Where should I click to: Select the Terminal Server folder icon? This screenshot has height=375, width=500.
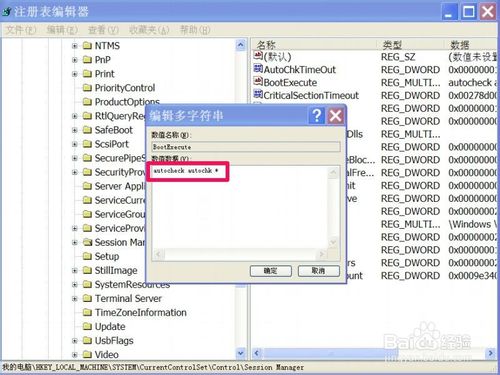tap(87, 298)
